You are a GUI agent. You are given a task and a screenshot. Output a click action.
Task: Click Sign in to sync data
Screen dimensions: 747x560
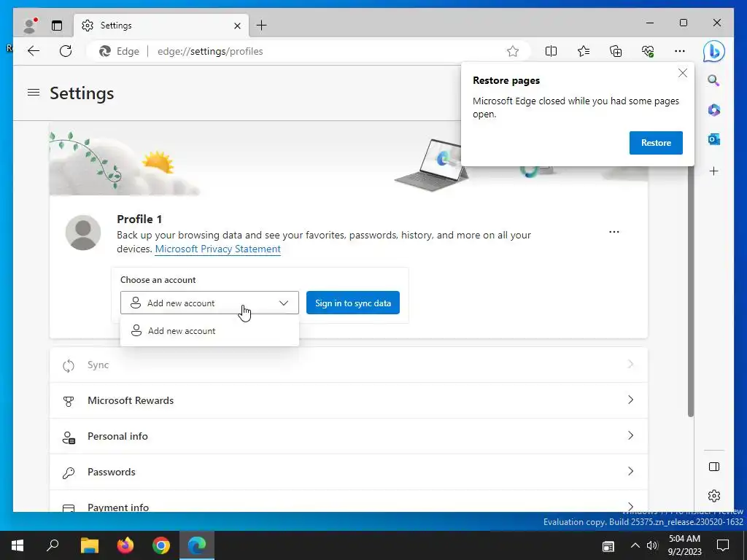352,303
